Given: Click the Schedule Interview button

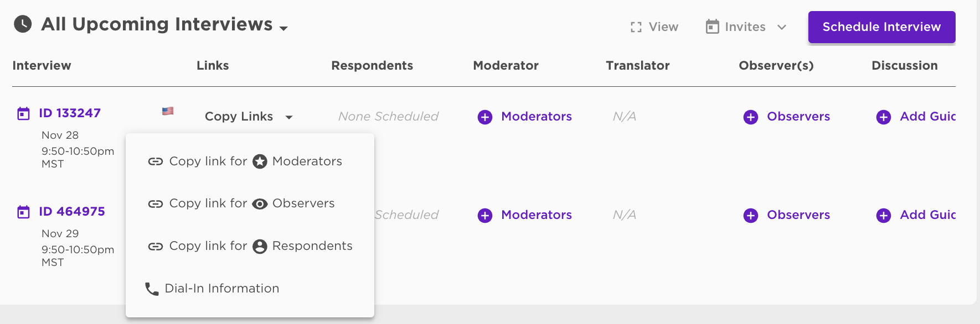Looking at the screenshot, I should (881, 27).
